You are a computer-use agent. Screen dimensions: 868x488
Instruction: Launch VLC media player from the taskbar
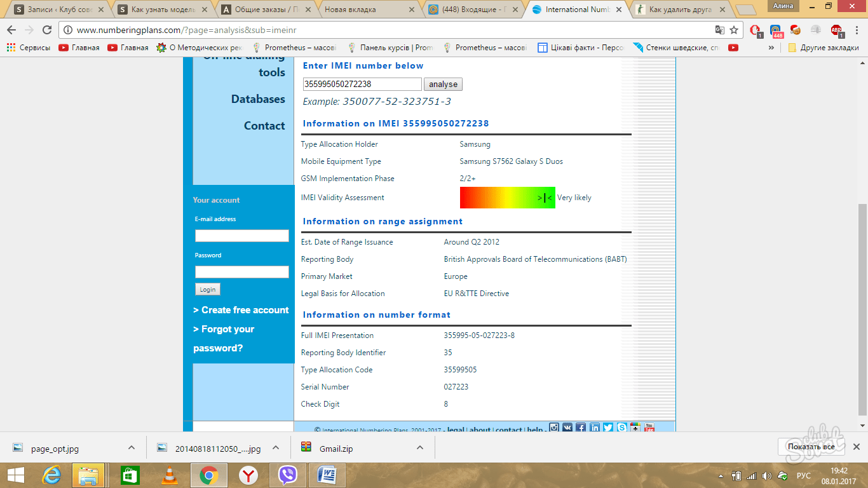169,475
